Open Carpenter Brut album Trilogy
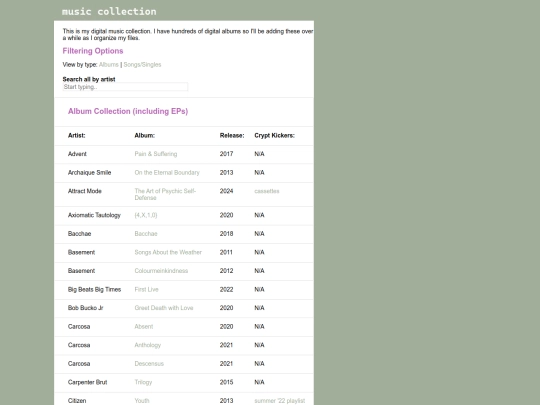This screenshot has height=405, width=540. pyautogui.click(x=143, y=382)
